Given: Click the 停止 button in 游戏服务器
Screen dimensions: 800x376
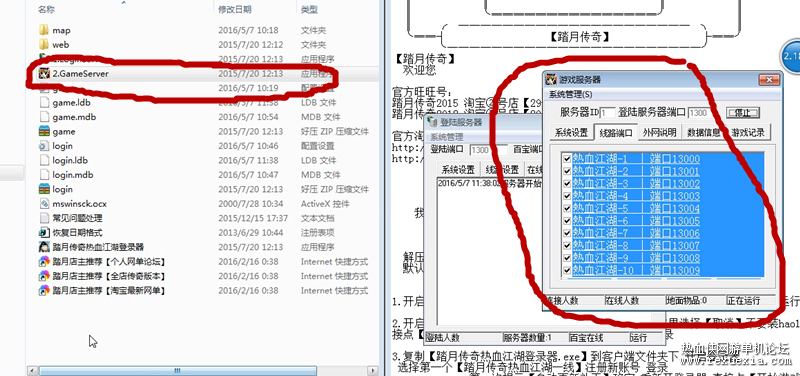Looking at the screenshot, I should coord(743,113).
